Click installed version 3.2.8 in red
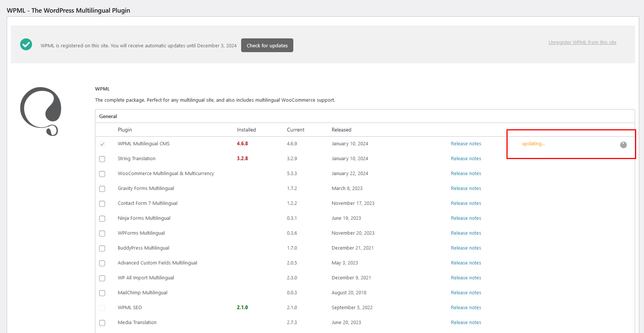 242,159
